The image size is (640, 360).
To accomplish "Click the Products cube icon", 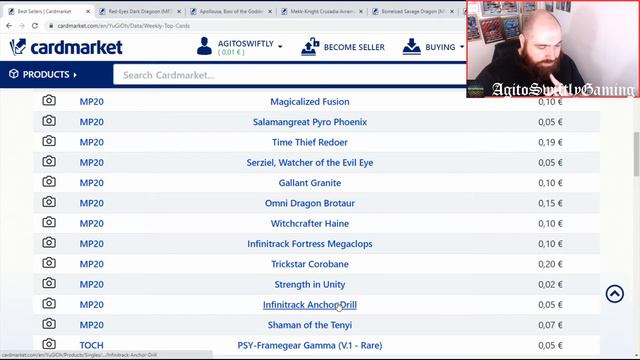I will pos(14,74).
